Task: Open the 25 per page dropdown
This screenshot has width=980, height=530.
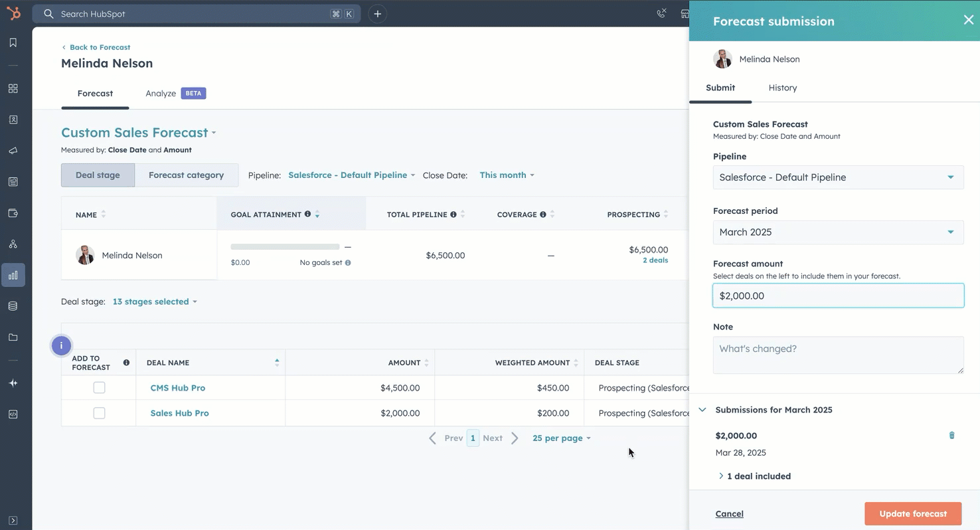Action: pos(561,438)
